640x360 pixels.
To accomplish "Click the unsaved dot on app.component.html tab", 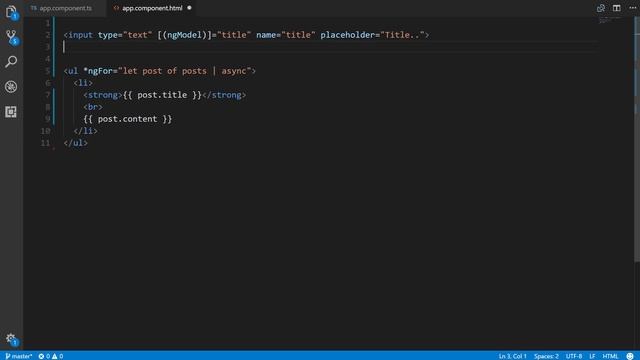I will click(189, 8).
